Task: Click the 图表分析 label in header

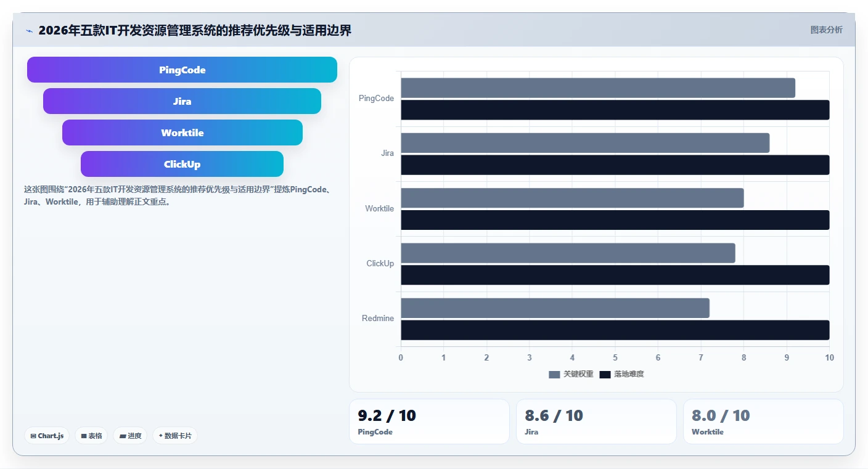Action: tap(826, 30)
